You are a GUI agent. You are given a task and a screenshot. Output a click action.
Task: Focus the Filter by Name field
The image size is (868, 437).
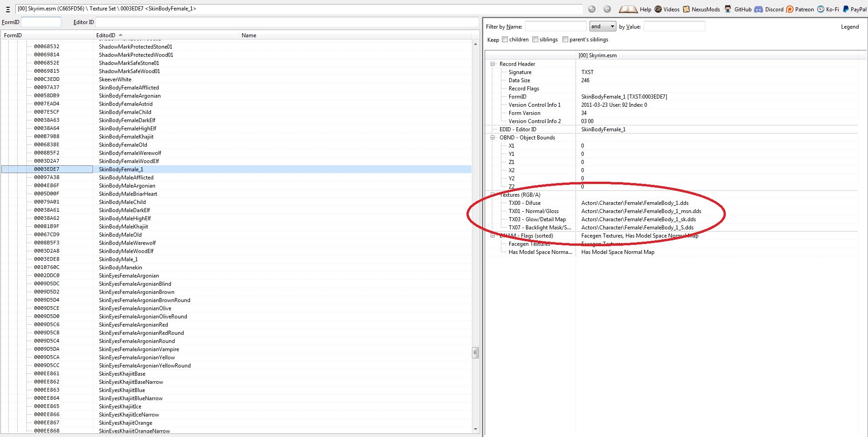(556, 26)
